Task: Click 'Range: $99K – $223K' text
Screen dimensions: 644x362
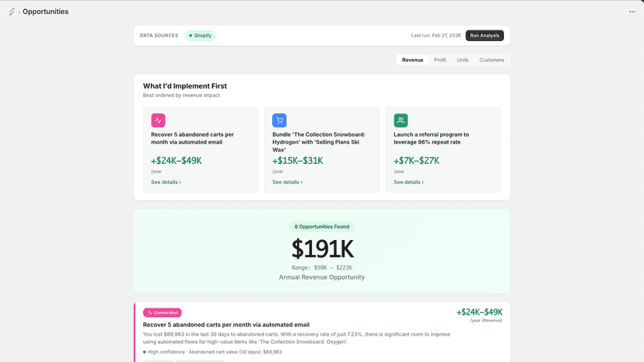Action: 321,267
